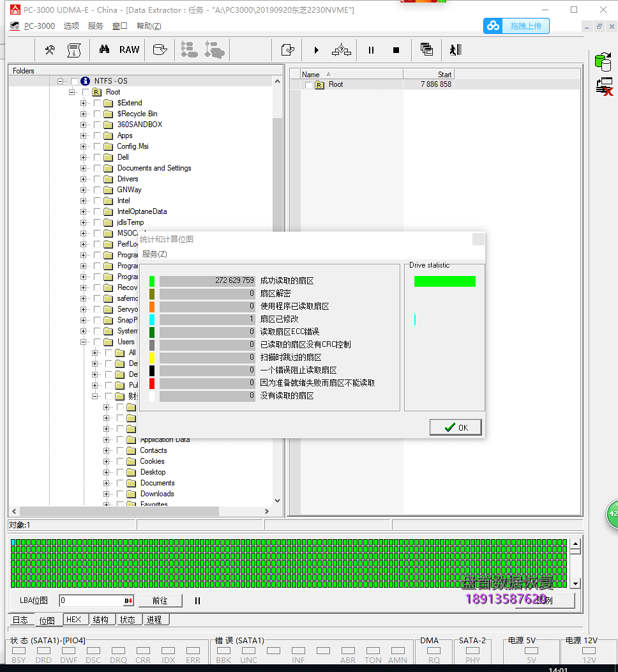Click the green Drive statistic bar
618x672 pixels.
click(444, 281)
